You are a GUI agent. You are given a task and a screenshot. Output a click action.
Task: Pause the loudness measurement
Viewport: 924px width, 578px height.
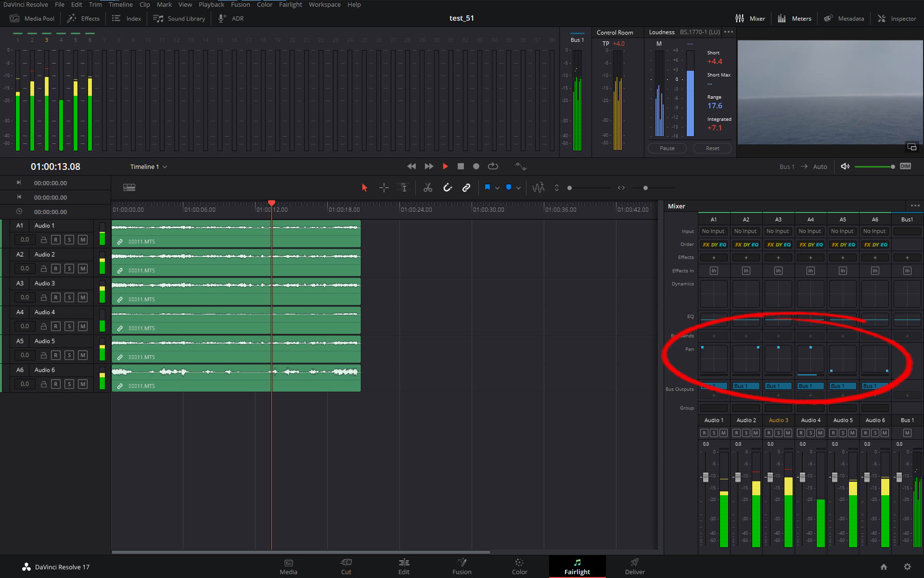click(667, 148)
